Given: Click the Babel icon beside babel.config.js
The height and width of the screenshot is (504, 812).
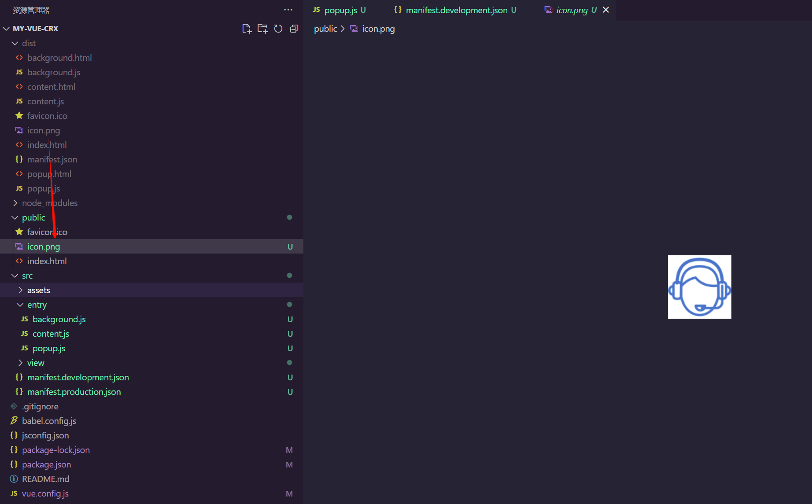Looking at the screenshot, I should click(14, 421).
